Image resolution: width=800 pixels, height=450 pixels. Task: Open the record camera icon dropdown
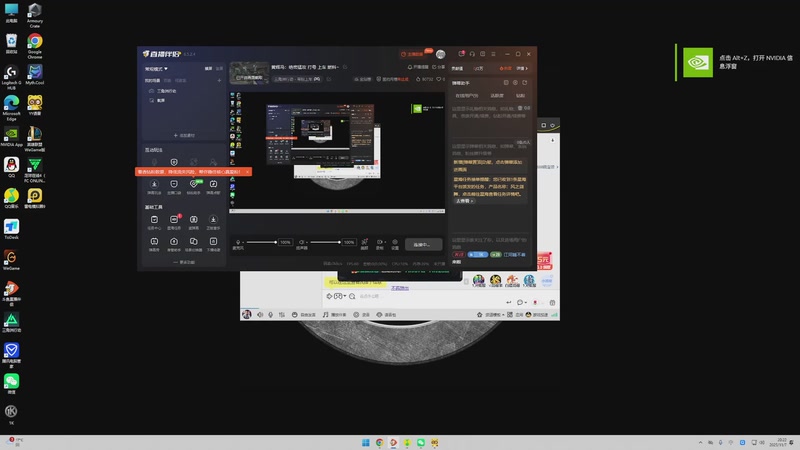(380, 243)
